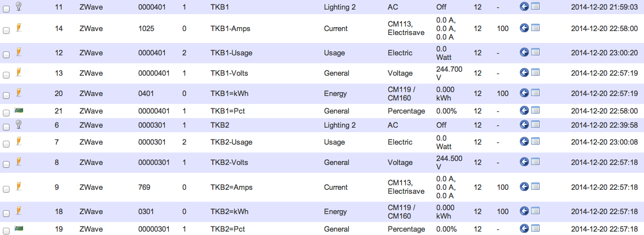Click the blue arrow icon for TKB2=Pct
This screenshot has width=644, height=235.
click(524, 228)
